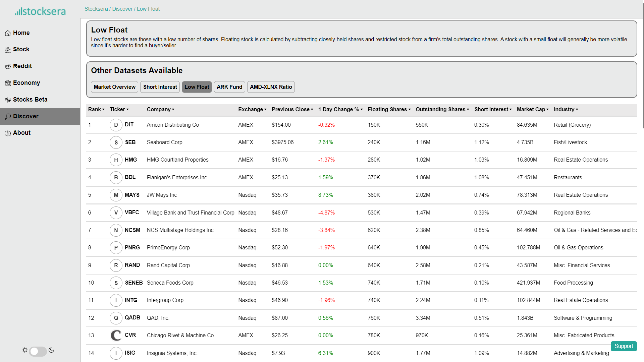Click the About info icon in sidebar
644x362 pixels.
coord(8,133)
